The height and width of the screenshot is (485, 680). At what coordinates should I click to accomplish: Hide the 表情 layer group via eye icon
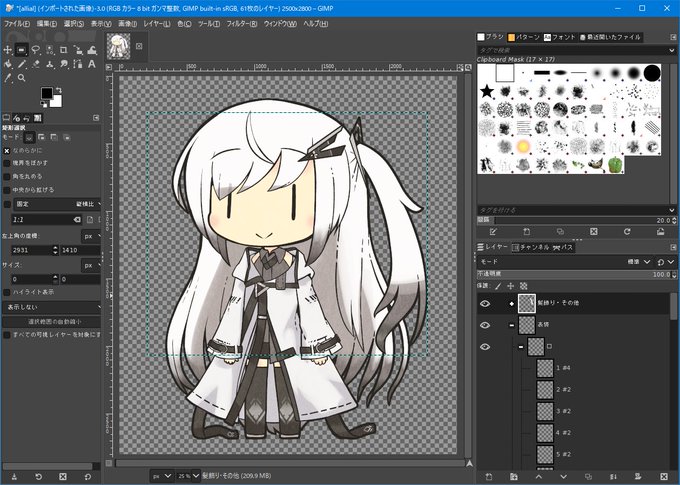(485, 325)
